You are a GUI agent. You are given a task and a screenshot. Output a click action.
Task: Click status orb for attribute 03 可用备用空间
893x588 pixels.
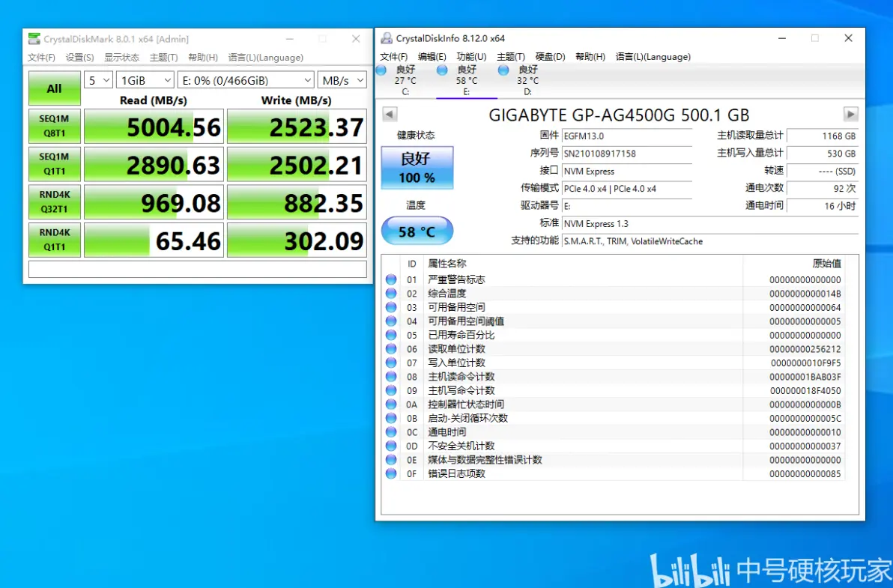pyautogui.click(x=391, y=307)
